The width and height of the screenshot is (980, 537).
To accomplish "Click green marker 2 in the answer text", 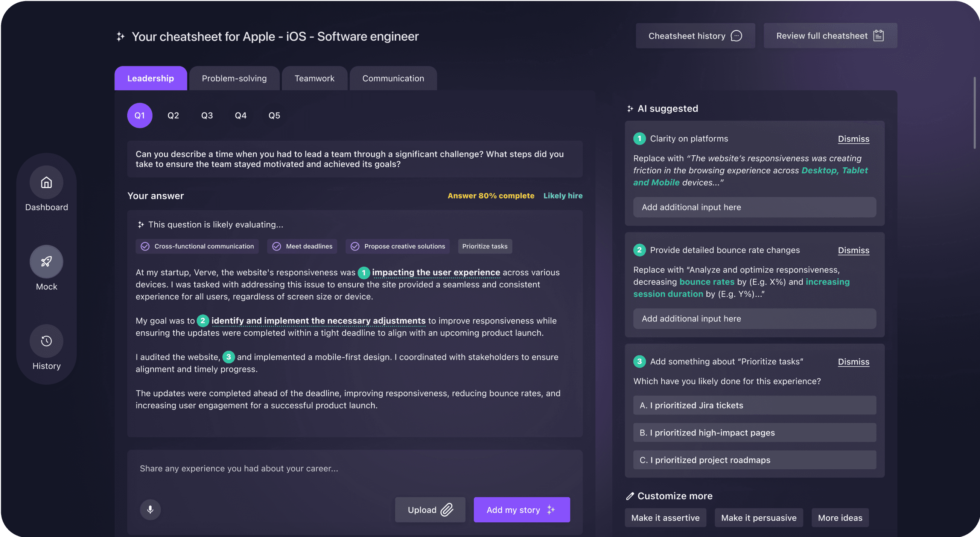I will 203,321.
